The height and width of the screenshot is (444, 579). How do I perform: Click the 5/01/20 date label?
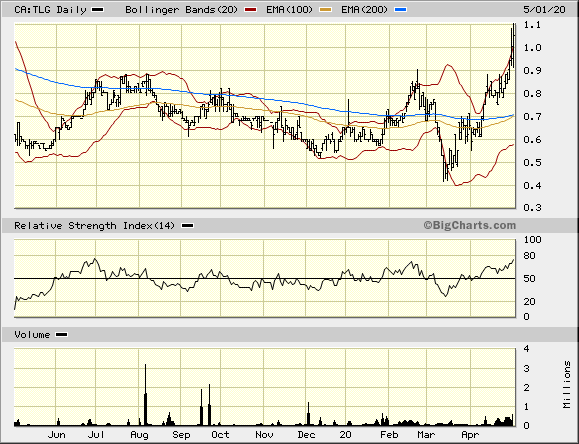(x=544, y=10)
